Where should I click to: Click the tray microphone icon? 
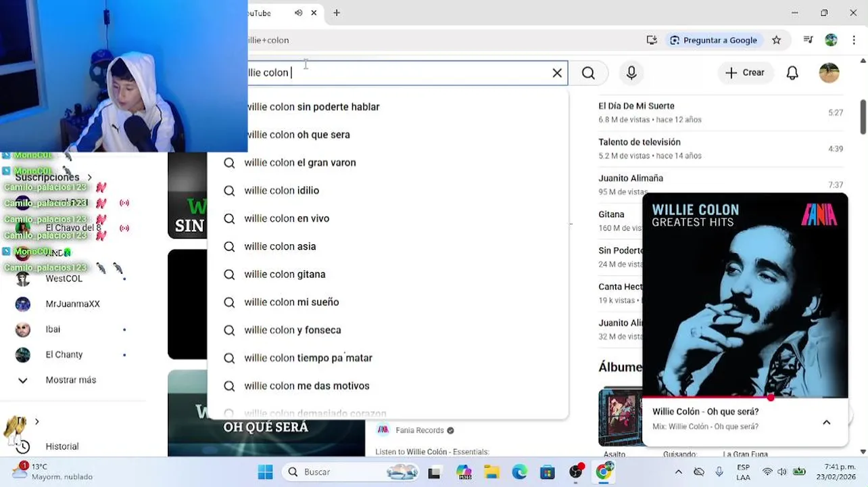point(719,472)
